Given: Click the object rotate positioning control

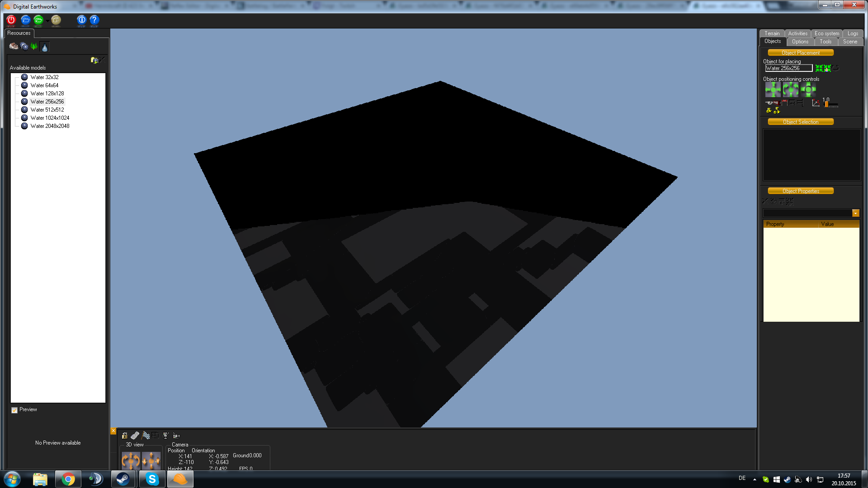Looking at the screenshot, I should point(790,89).
